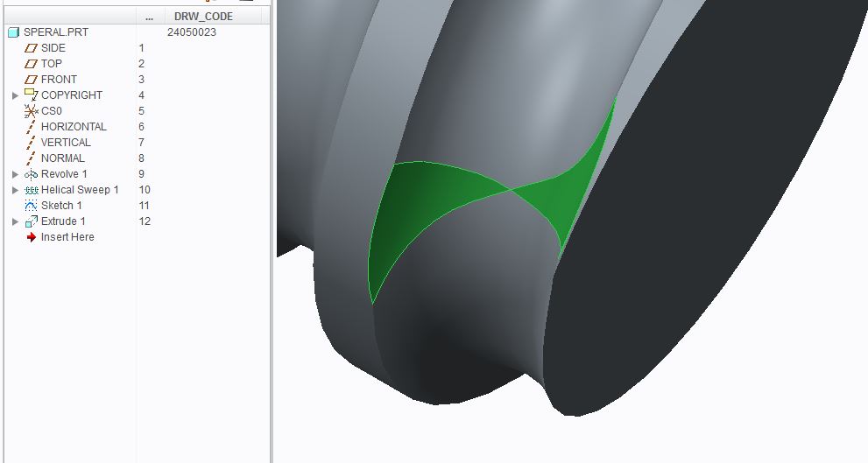This screenshot has height=463, width=868.
Task: Click feature number 8 for NORMAL
Action: [x=142, y=158]
